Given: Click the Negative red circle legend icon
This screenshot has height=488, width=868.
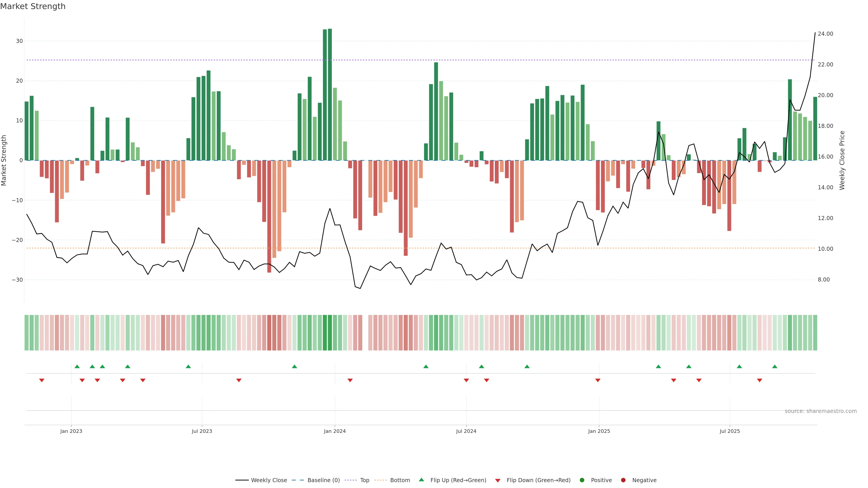Looking at the screenshot, I should pos(623,480).
